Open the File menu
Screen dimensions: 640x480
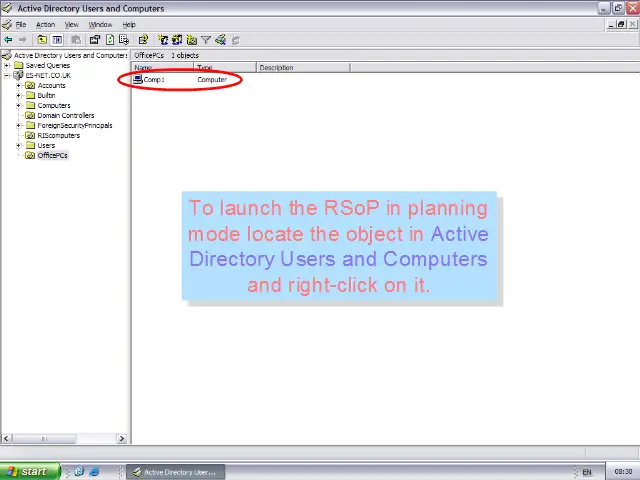(x=21, y=24)
